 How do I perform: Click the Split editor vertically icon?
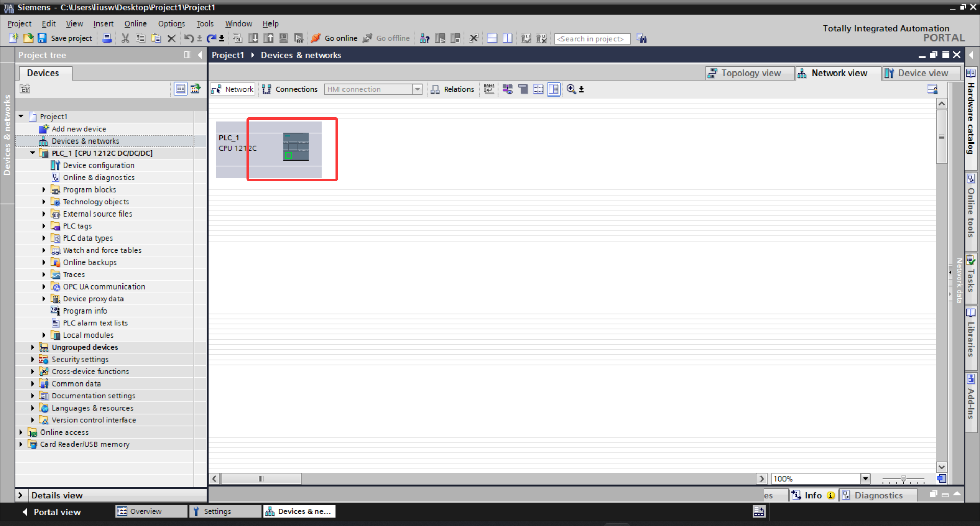507,38
